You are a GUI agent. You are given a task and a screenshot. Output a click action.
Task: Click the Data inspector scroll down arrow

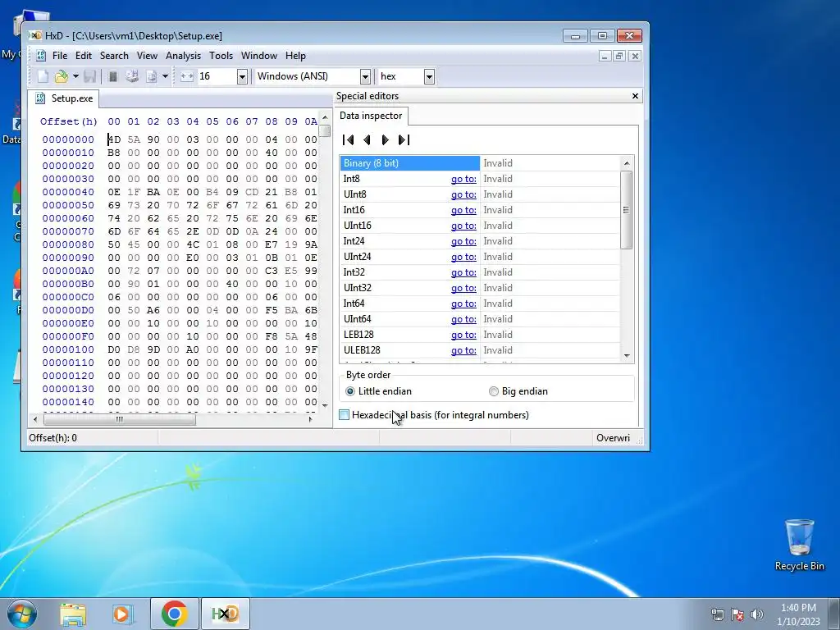tap(626, 356)
